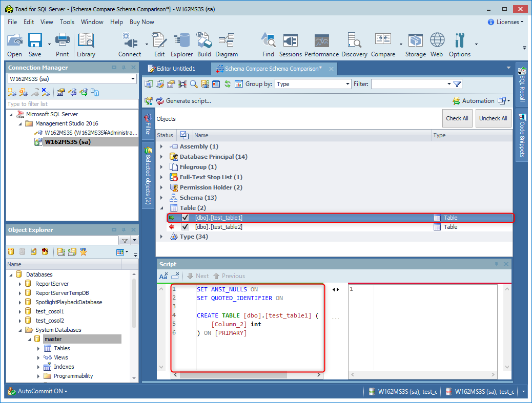Uncheck the [dbo].[test_table1] row checkbox
Image resolution: width=532 pixels, height=403 pixels.
coord(185,217)
